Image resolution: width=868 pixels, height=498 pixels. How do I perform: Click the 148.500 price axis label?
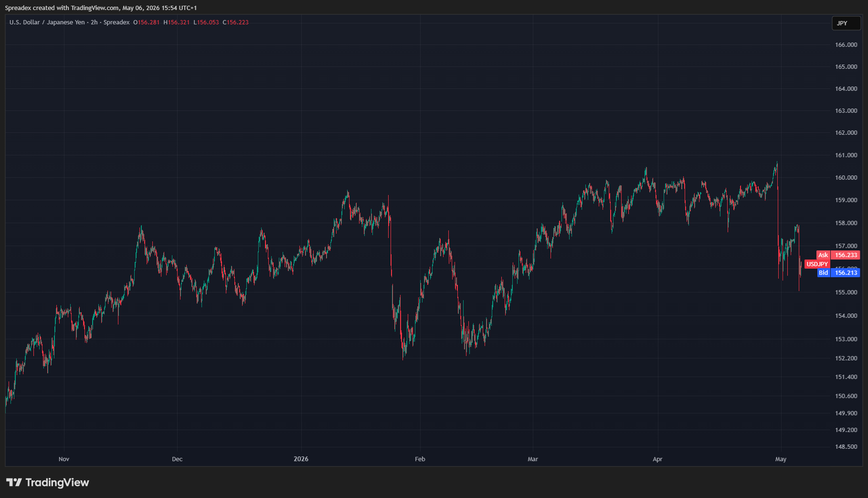point(846,447)
